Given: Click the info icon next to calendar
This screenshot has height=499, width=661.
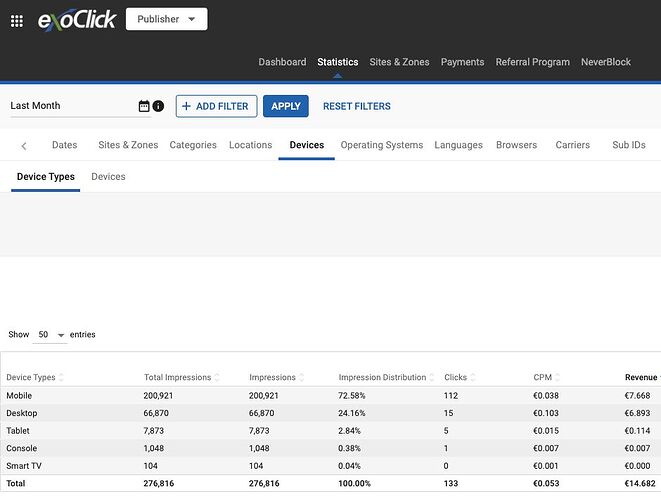Looking at the screenshot, I should [x=158, y=106].
